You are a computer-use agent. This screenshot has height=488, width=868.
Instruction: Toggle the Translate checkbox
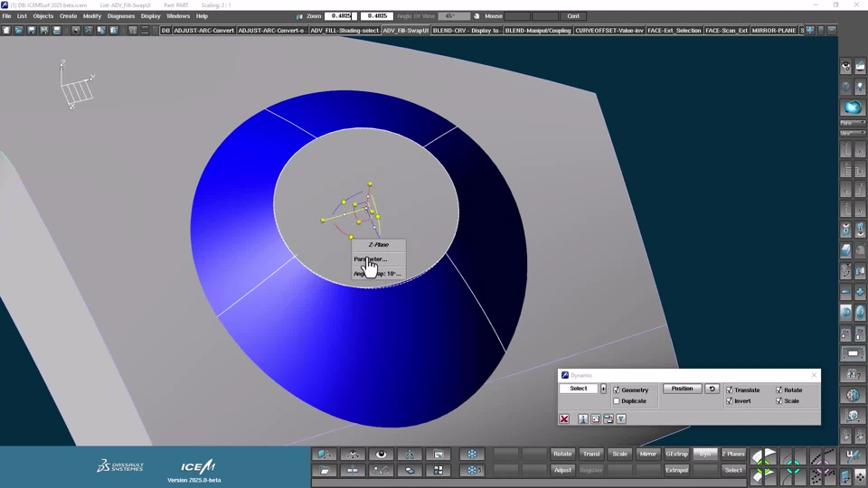click(x=730, y=390)
